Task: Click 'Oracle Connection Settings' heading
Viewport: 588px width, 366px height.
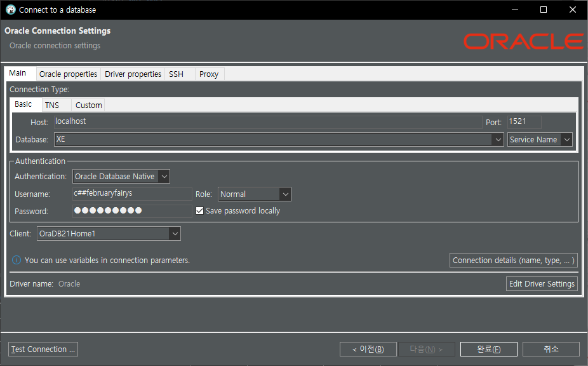Action: [57, 30]
